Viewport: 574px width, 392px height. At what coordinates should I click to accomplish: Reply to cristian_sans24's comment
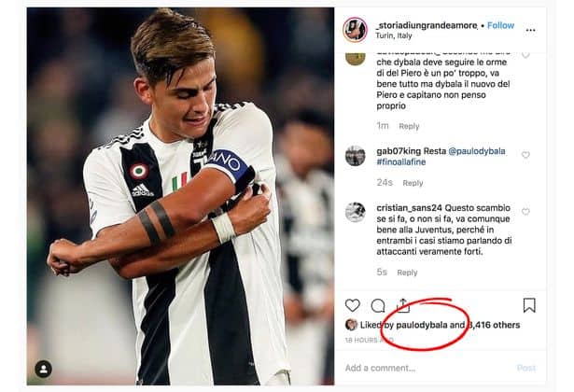pos(408,273)
